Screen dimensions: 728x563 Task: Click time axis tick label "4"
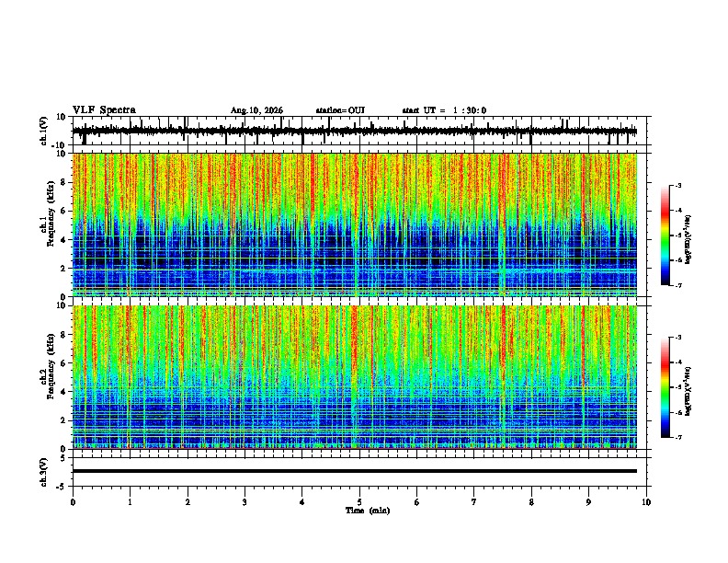point(302,502)
